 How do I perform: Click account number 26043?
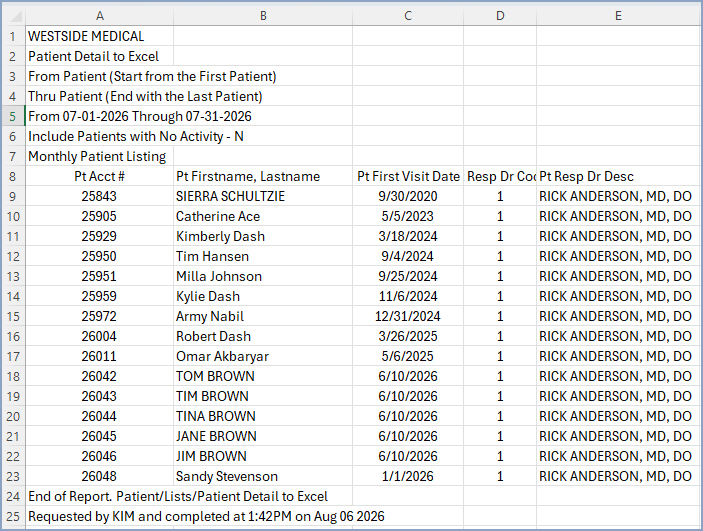(100, 396)
